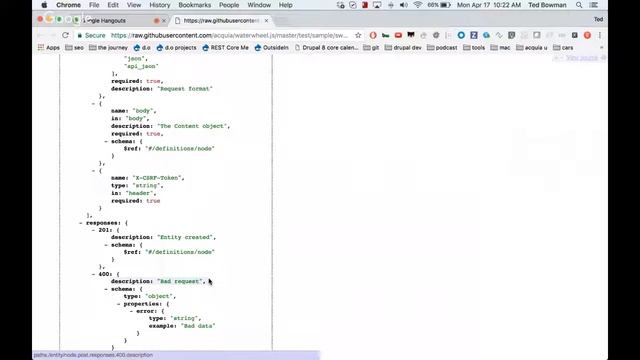
Task: Reload the page with the refresh icon
Action: pos(65,35)
